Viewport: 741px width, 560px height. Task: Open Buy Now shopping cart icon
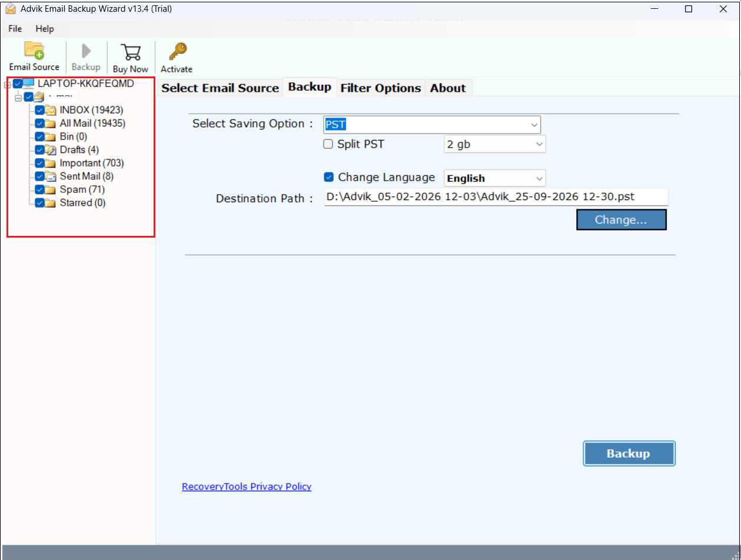[x=130, y=52]
